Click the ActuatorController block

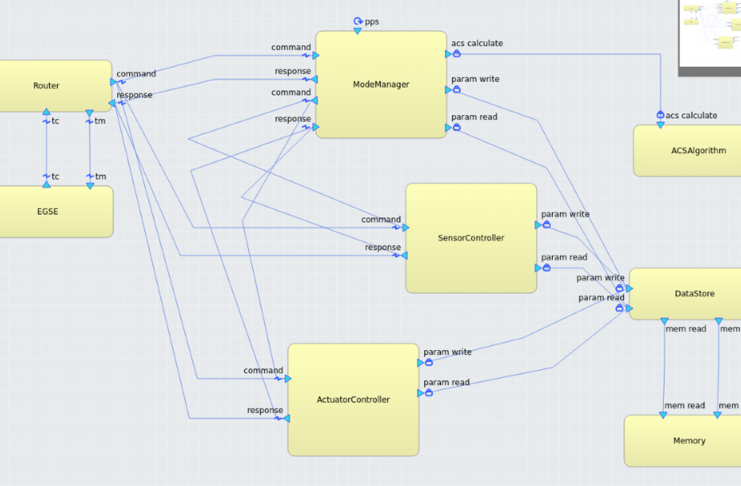pos(353,399)
